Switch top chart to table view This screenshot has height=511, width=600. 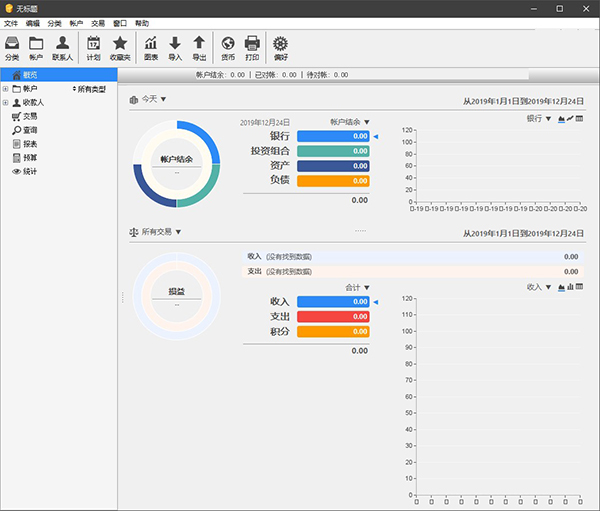click(x=580, y=119)
